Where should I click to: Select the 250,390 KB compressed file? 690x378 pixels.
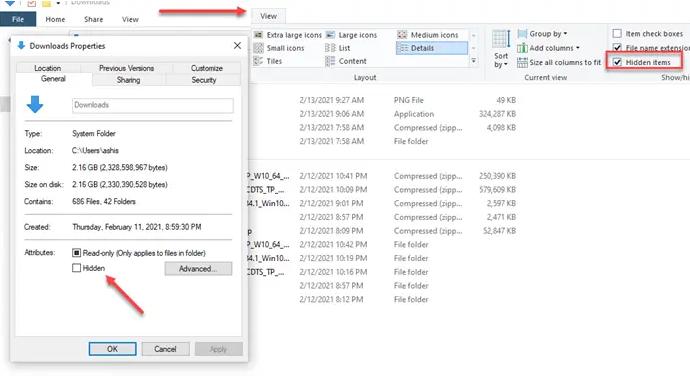tap(383, 176)
